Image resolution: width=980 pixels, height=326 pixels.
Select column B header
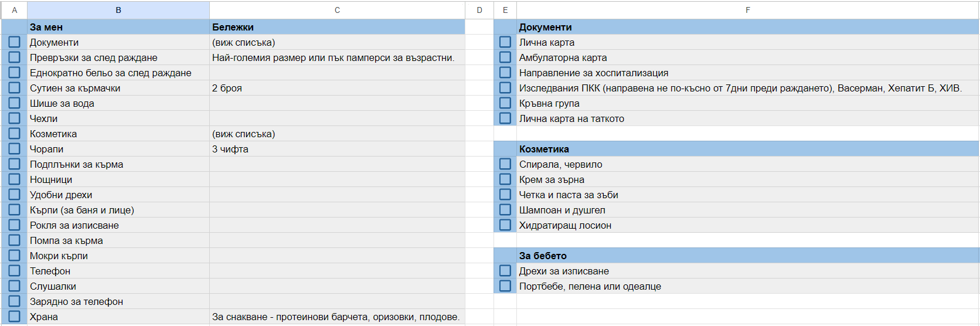click(x=118, y=10)
